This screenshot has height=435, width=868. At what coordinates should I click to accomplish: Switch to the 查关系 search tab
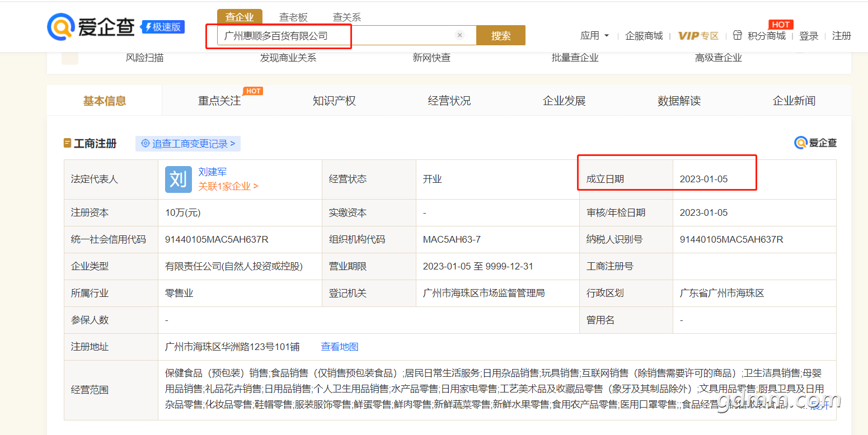[347, 17]
